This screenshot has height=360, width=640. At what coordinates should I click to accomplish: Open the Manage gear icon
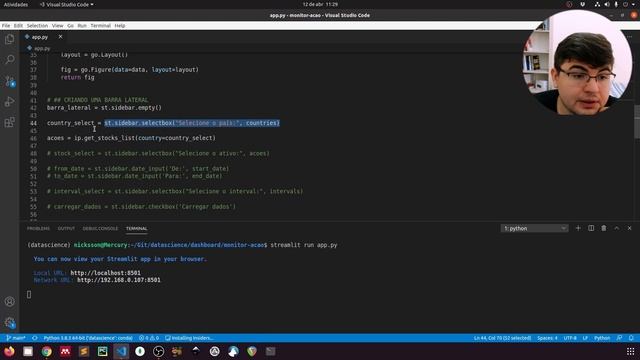[9, 322]
